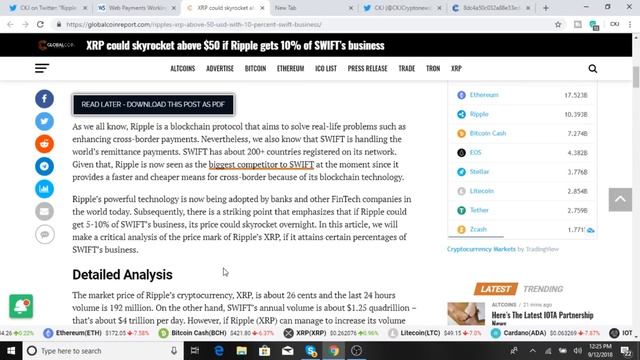This screenshot has height=360, width=640.
Task: Expand hidden system tray icons chevron
Action: click(x=533, y=351)
